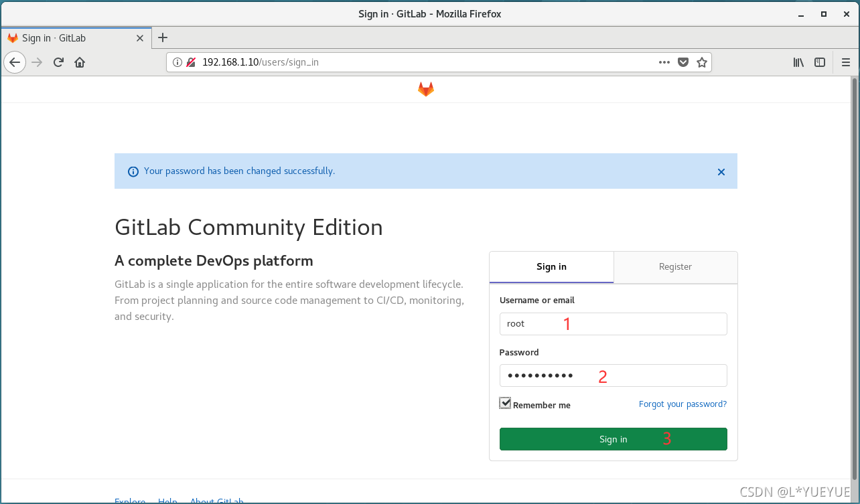Open page actions three-dot menu
Image resolution: width=860 pixels, height=504 pixels.
point(664,62)
